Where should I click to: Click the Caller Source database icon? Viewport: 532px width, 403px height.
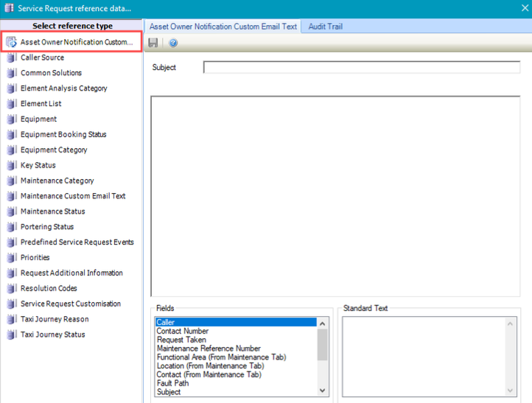11,57
